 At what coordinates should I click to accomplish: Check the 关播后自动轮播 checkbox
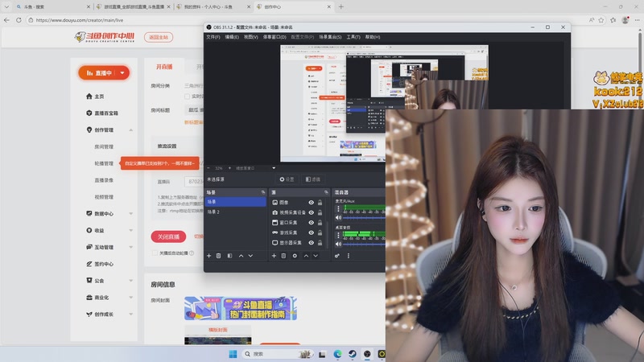(x=155, y=253)
